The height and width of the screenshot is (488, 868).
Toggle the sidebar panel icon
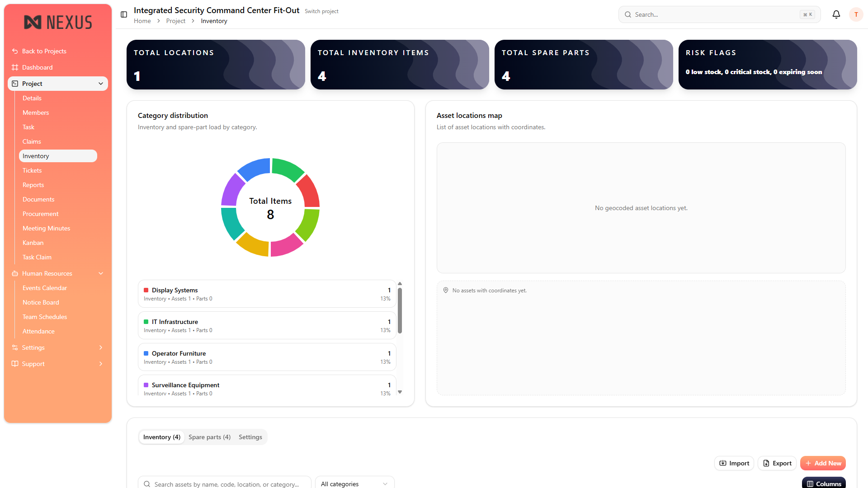point(124,14)
